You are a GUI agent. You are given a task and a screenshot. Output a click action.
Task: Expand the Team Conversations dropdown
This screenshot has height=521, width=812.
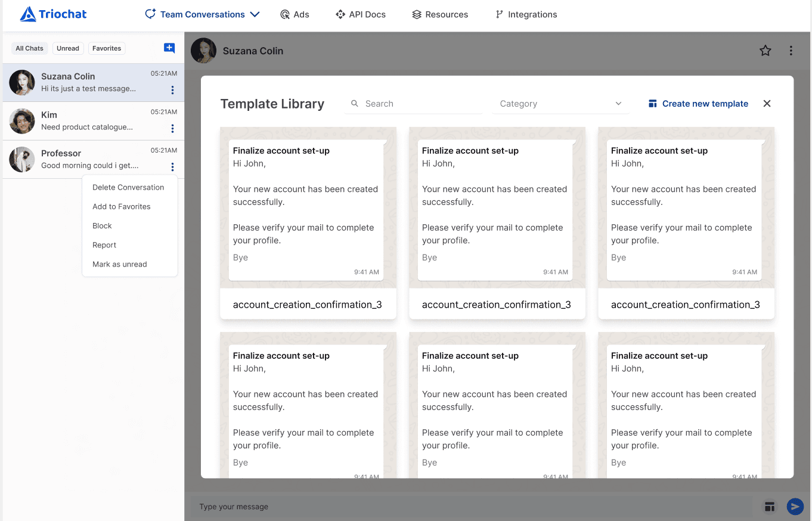(x=255, y=14)
